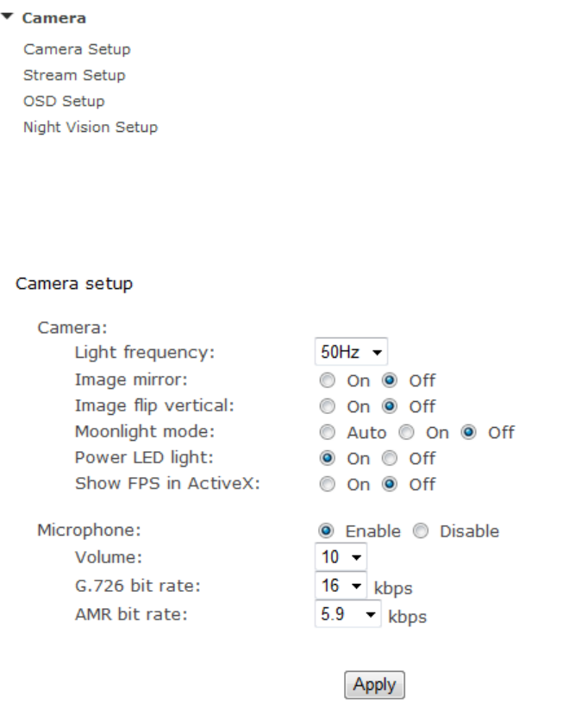This screenshot has height=728, width=575.
Task: Disable the Microphone
Action: pos(420,531)
